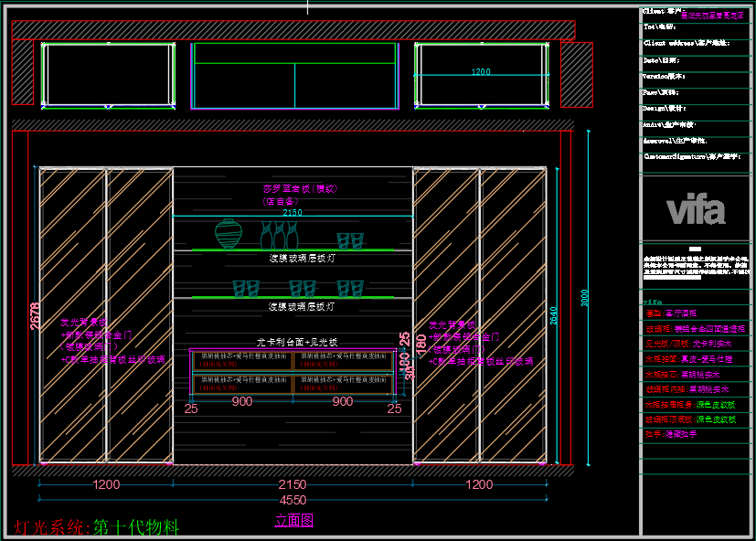This screenshot has height=541, width=756.
Task: Select the 3000 vertical height dimension
Action: tap(585, 299)
